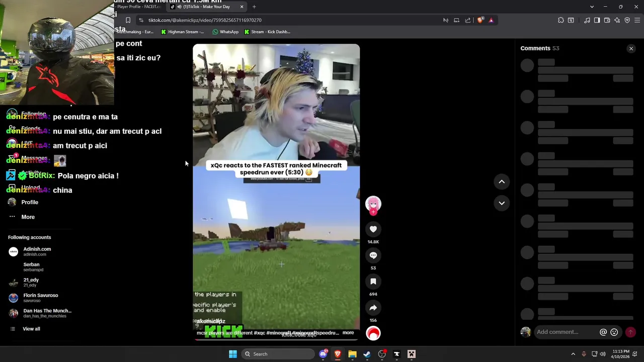Open the emoji picker in comment box
Screen dimensions: 644x362
pos(614,332)
